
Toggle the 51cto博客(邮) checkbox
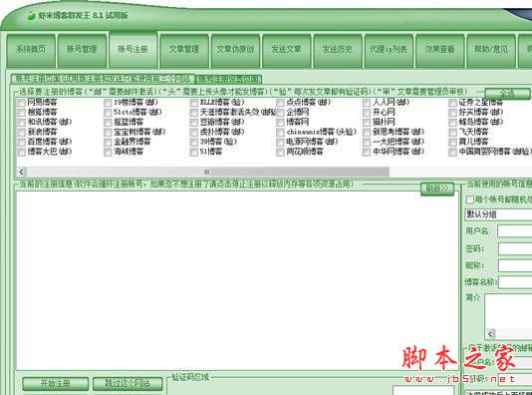[108, 113]
